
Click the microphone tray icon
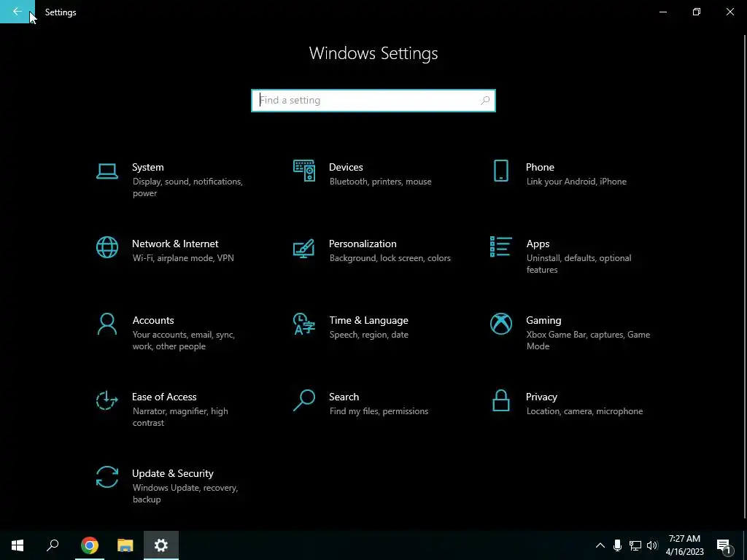click(x=617, y=545)
